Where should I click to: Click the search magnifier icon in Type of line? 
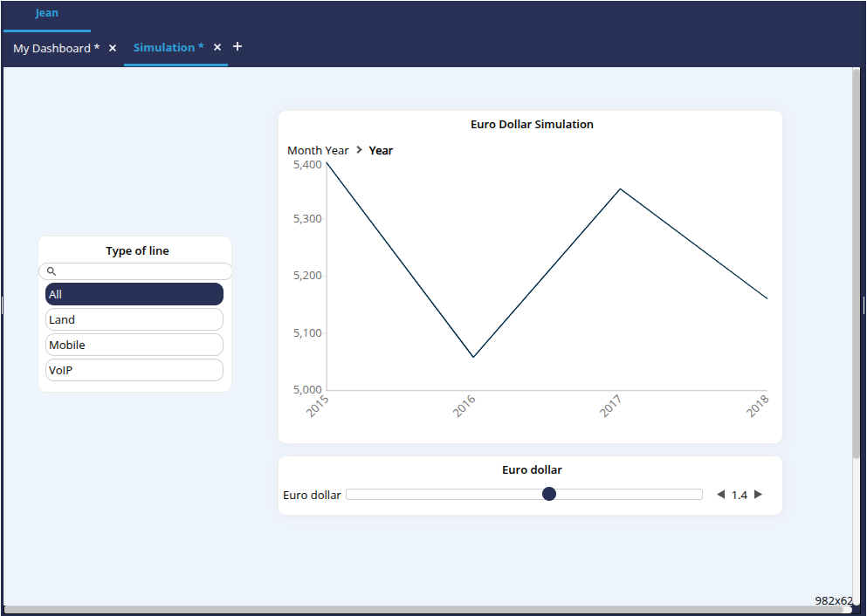[52, 271]
